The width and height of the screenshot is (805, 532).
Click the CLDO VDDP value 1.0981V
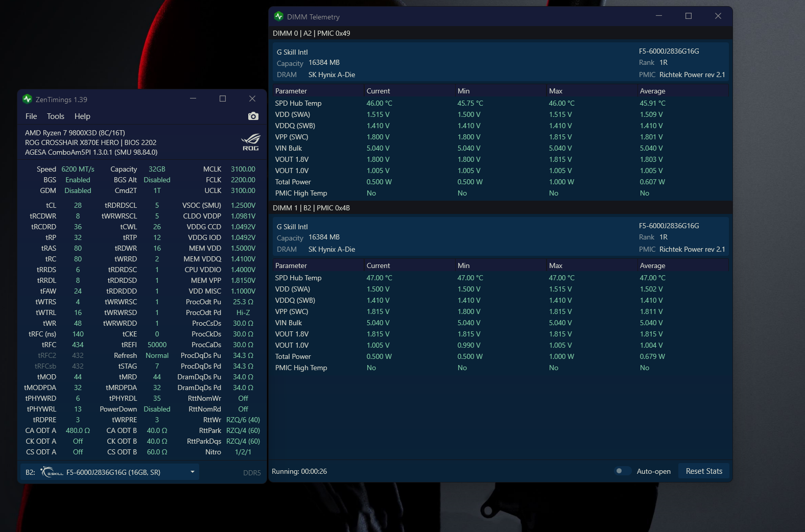click(x=243, y=216)
